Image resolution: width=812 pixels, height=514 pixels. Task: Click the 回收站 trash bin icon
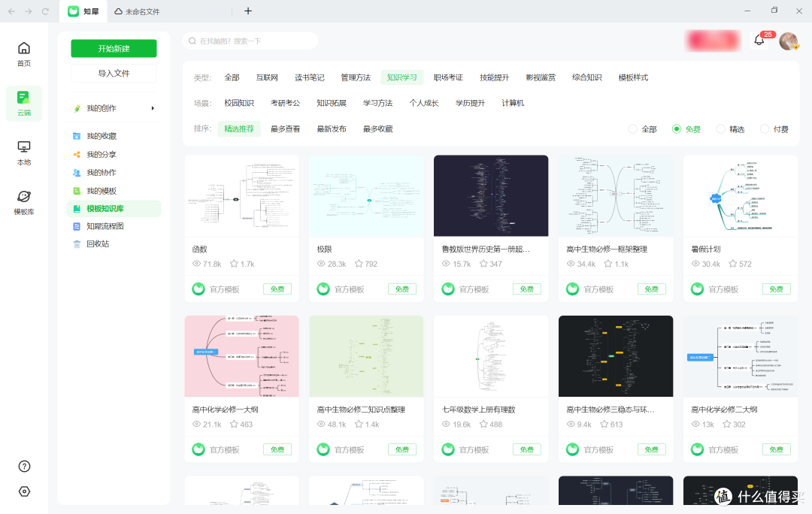coord(77,243)
